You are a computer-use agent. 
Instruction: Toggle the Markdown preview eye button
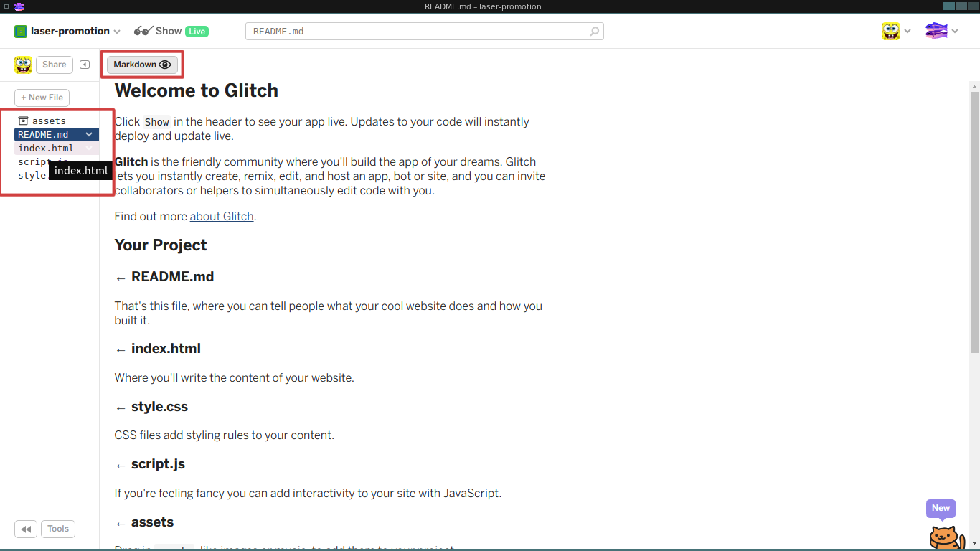142,65
